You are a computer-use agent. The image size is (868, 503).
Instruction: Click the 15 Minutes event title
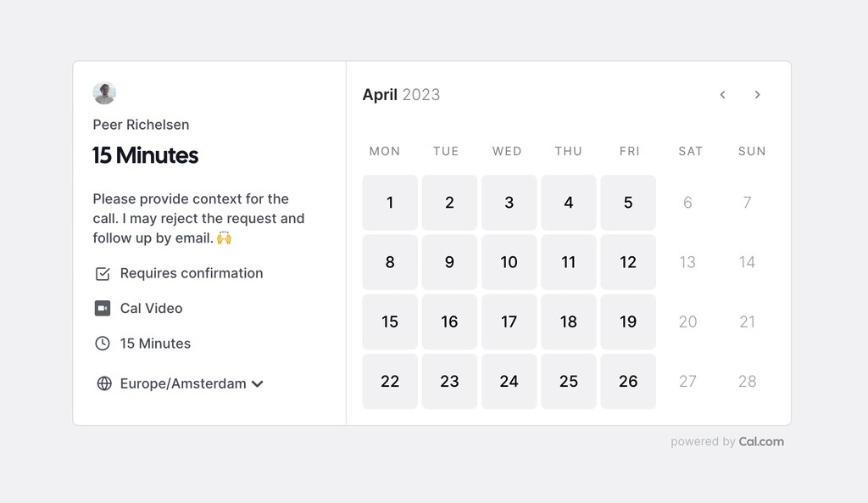pos(144,155)
